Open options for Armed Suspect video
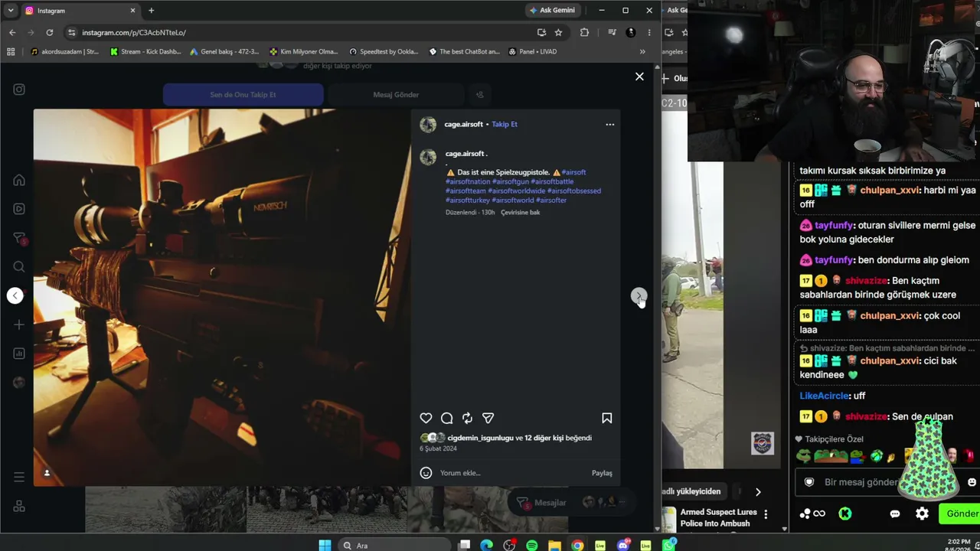 766,514
